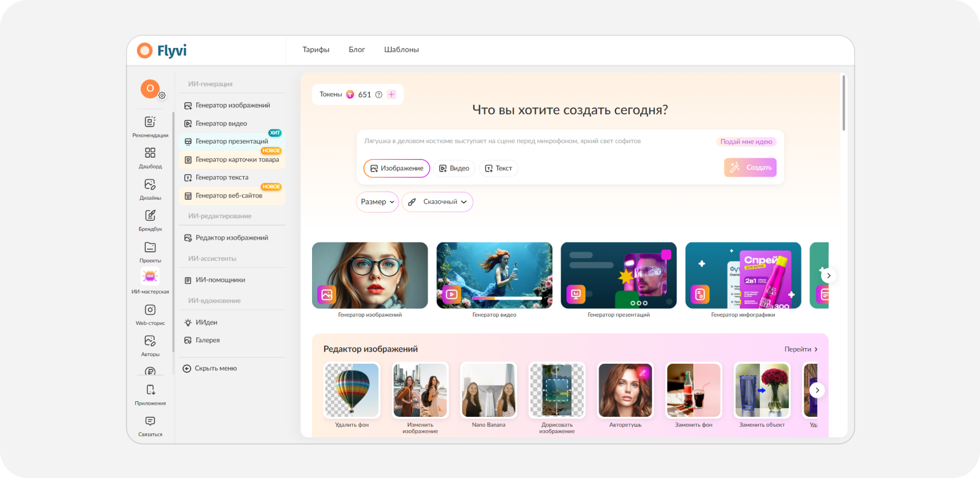Open the Сказочный style dropdown

click(437, 202)
